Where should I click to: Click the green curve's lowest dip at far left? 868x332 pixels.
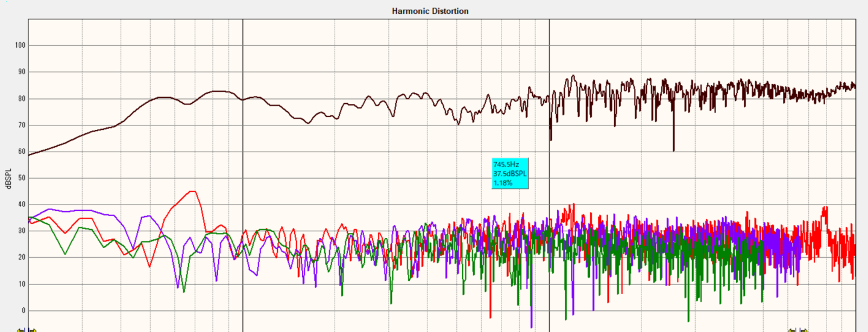click(x=184, y=292)
